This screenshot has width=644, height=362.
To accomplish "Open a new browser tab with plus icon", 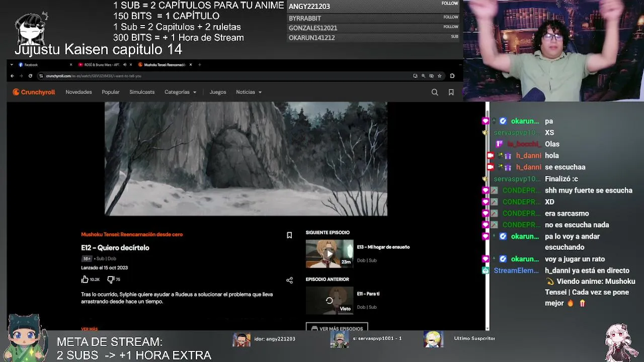I will [x=199, y=65].
